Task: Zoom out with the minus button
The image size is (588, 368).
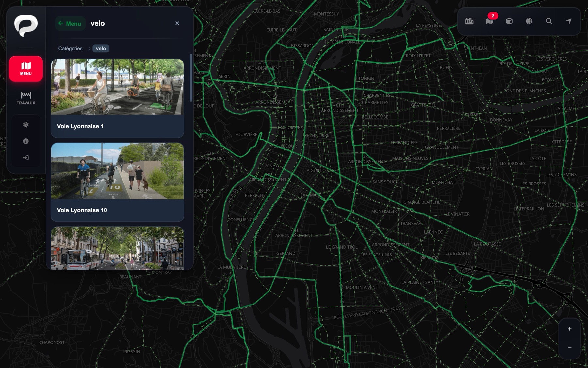Action: [x=570, y=347]
